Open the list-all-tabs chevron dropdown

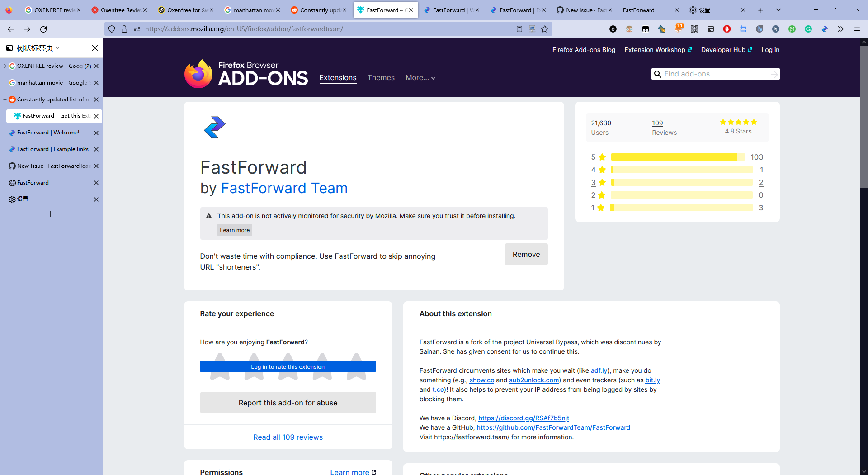point(778,9)
